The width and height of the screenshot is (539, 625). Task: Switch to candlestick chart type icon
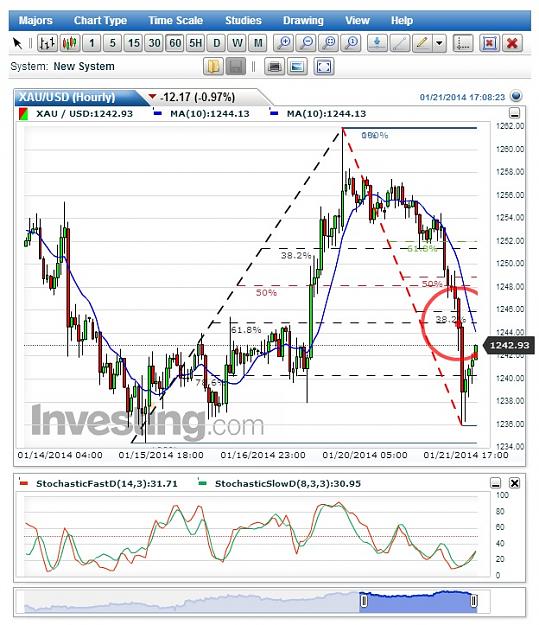tap(69, 43)
